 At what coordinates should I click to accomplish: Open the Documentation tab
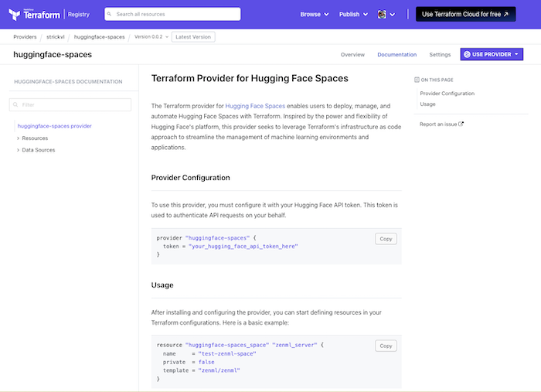coord(396,54)
